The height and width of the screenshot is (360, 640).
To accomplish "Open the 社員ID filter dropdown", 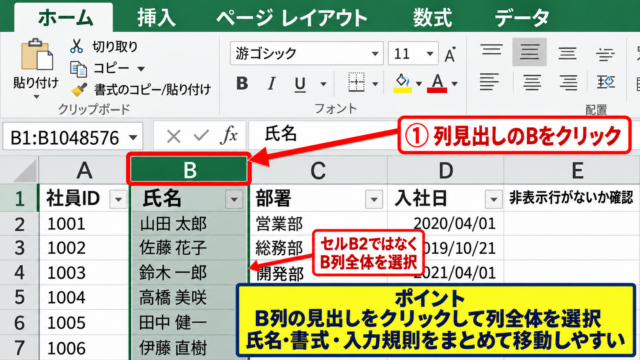I will [118, 199].
